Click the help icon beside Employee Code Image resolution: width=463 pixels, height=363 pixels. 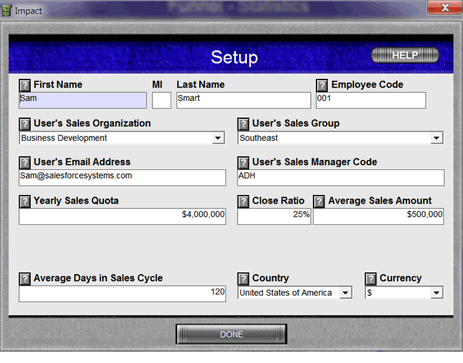322,85
